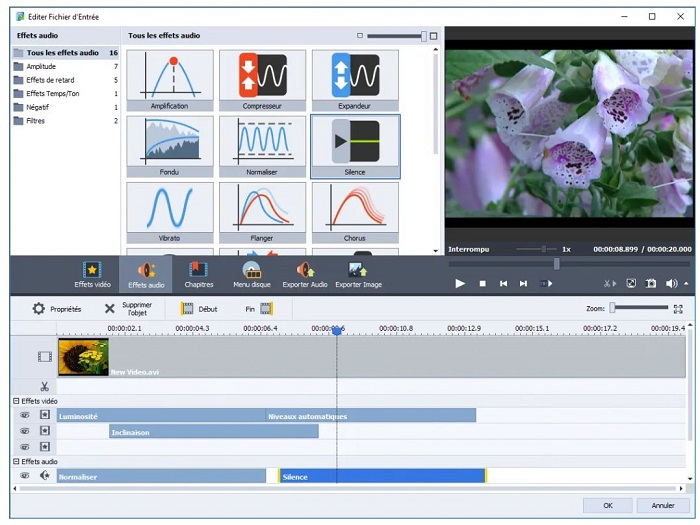This screenshot has height=525, width=700.
Task: Click the Annuler button
Action: click(663, 505)
